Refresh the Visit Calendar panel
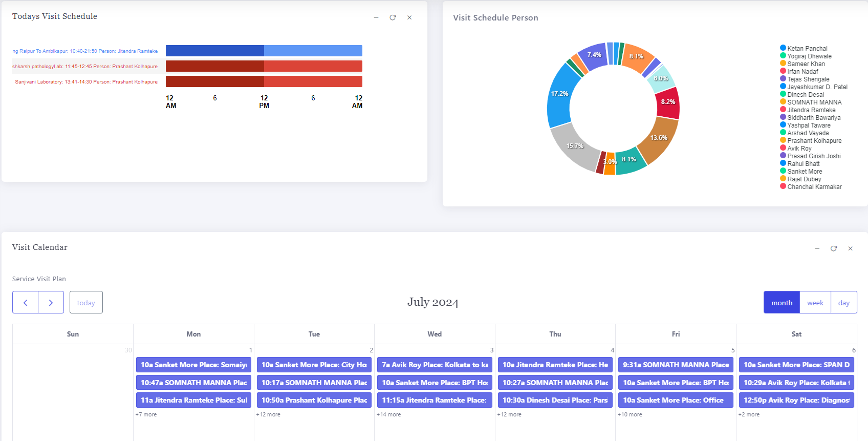Screen dimensions: 868x441 (x=834, y=248)
